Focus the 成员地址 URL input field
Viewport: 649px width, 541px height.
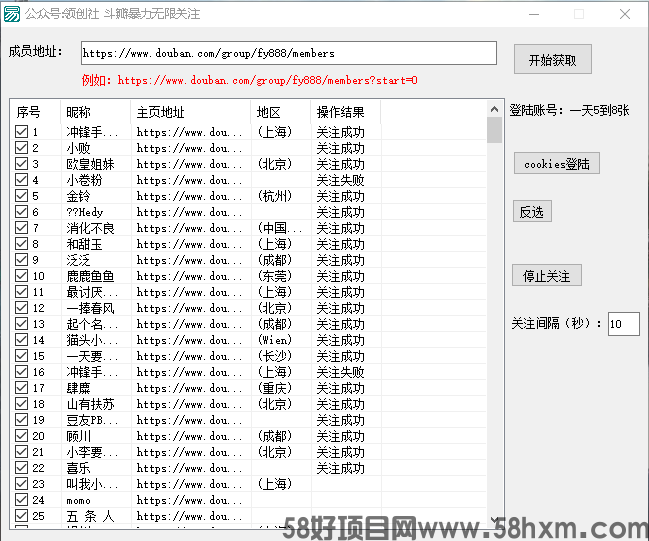288,53
